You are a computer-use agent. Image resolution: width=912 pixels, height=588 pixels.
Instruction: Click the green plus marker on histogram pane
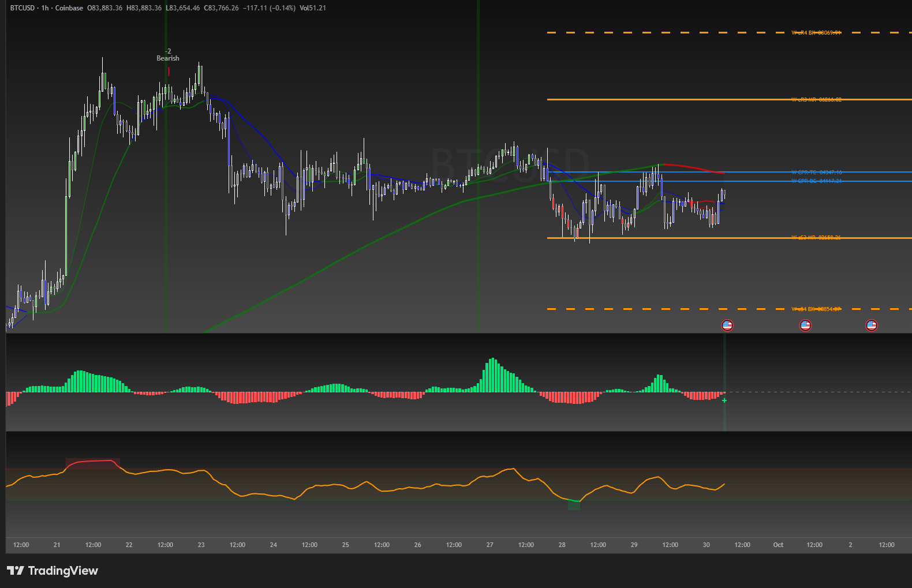(x=724, y=400)
